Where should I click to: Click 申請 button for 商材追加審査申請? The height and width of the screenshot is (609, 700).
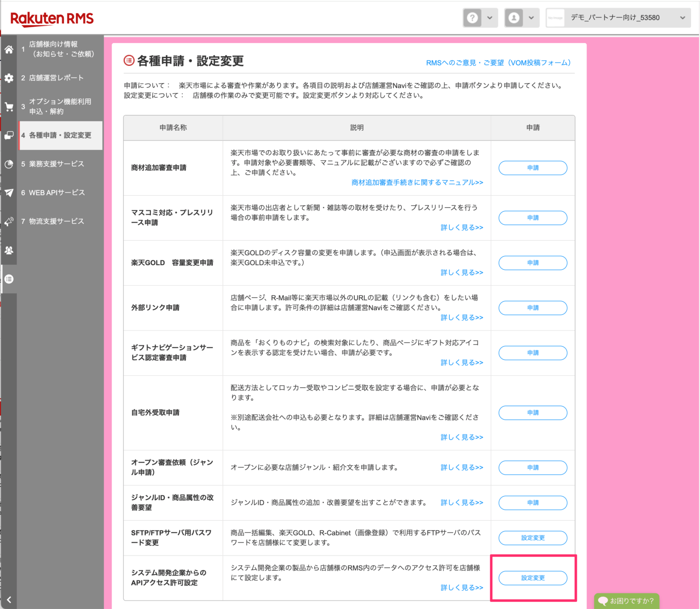click(533, 168)
